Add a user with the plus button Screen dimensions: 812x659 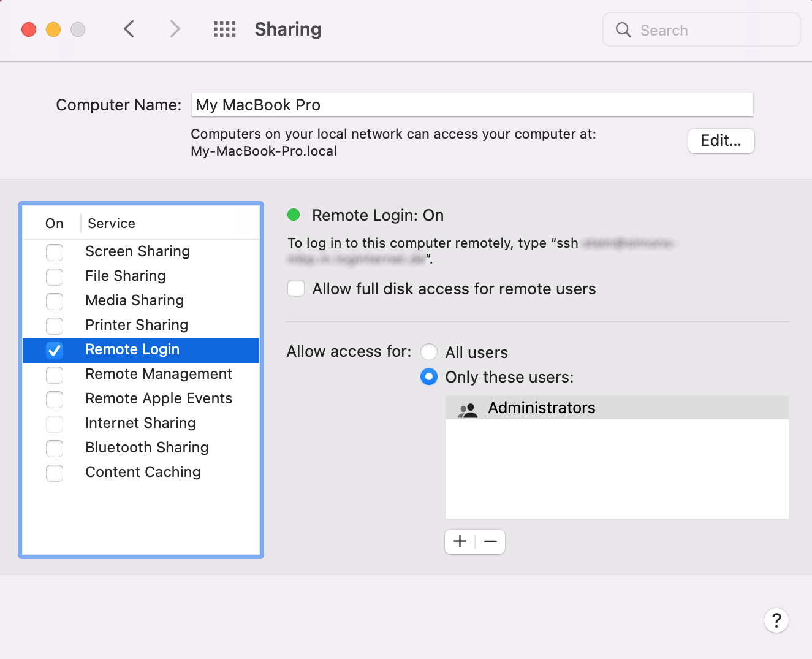tap(460, 541)
